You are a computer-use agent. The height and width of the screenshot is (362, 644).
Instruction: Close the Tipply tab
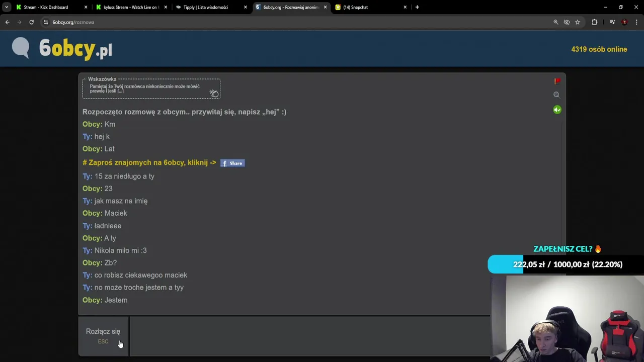(x=246, y=7)
